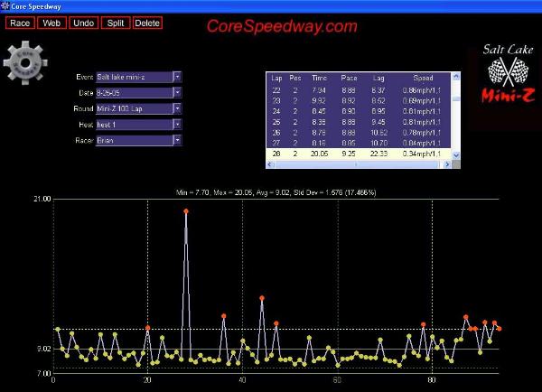
Task: Click the CoreSpeedway.com red link title
Action: point(282,26)
